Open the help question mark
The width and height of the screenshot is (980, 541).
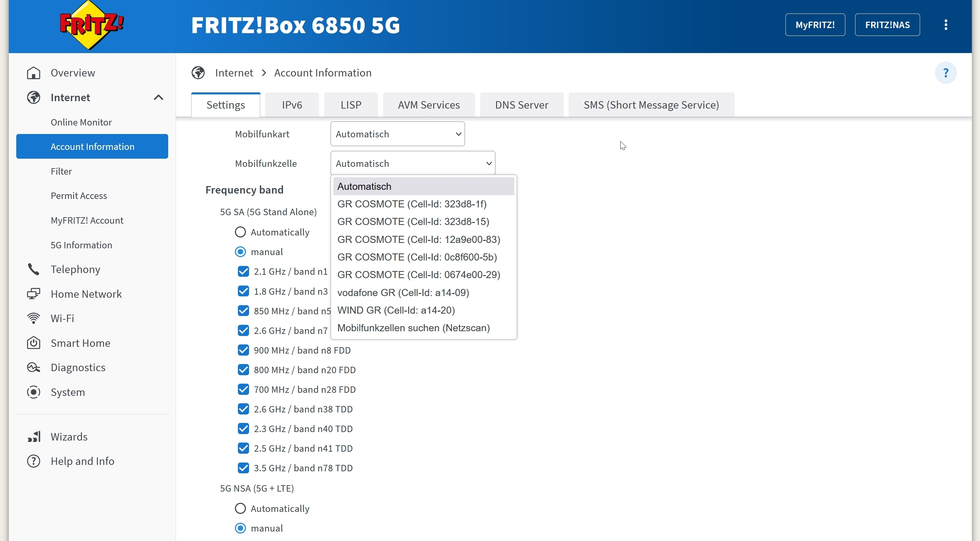pos(946,73)
